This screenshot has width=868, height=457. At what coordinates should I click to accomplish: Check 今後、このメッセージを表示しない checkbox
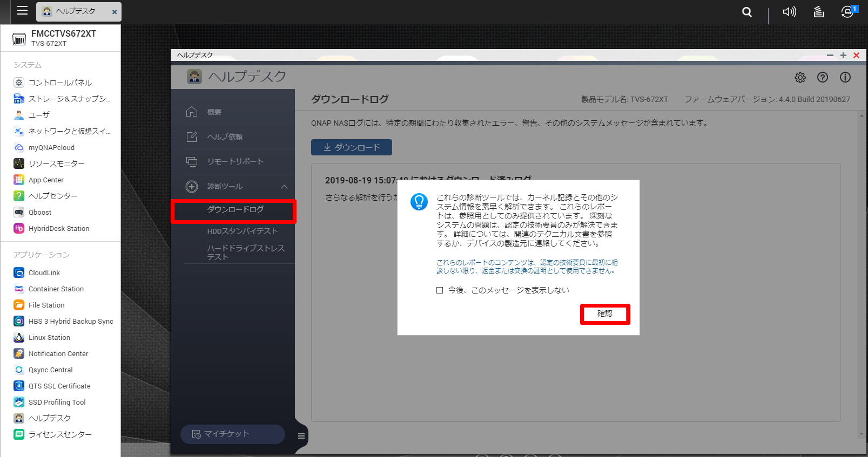(x=440, y=290)
